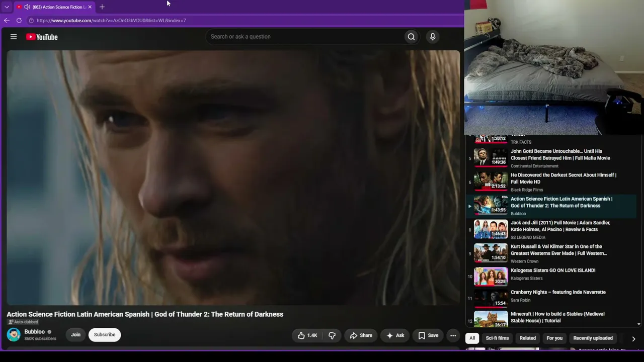Expand the browser tab list dropdown

click(x=7, y=7)
